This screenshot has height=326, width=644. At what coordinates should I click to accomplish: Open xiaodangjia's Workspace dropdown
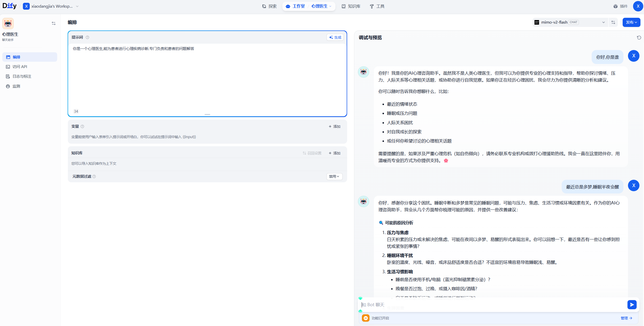[x=51, y=6]
